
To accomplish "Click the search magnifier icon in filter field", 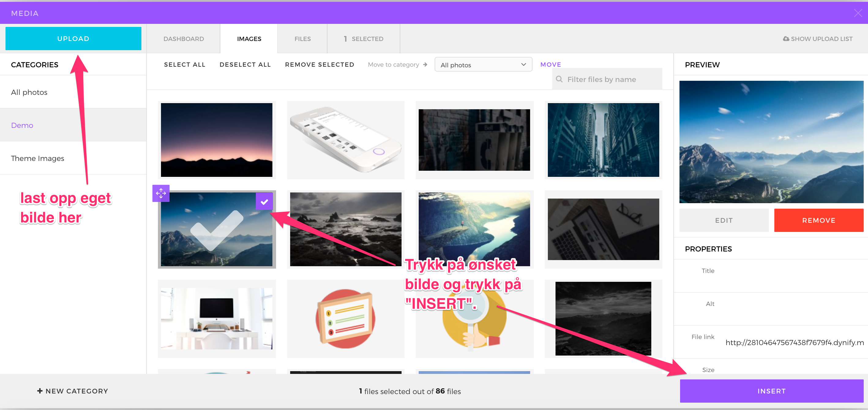I will [559, 79].
